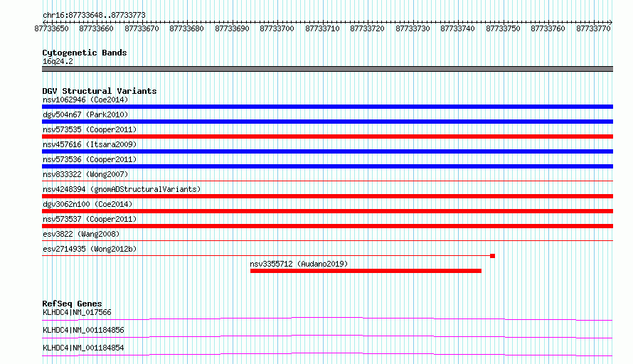Click ruler position 87733660
The image size is (633, 364).
click(97, 28)
